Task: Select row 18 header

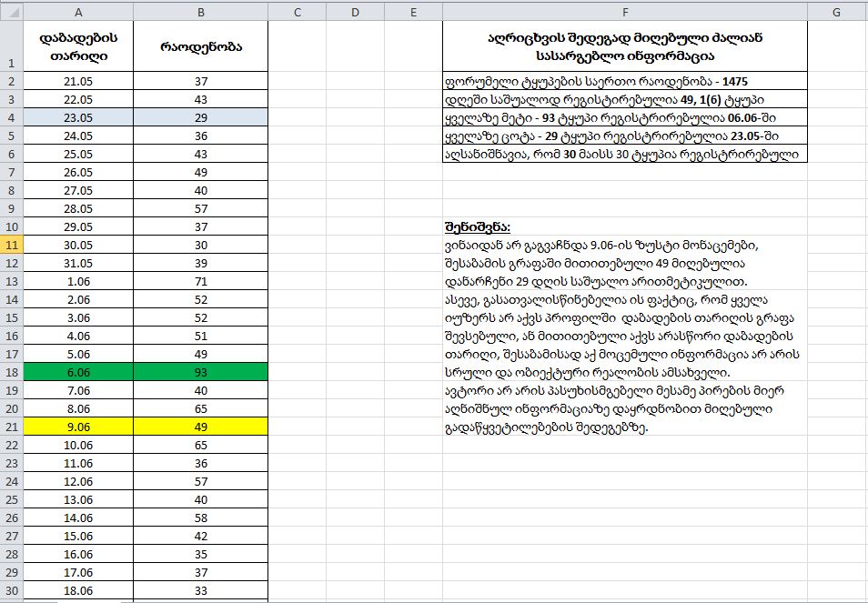Action: tap(11, 372)
